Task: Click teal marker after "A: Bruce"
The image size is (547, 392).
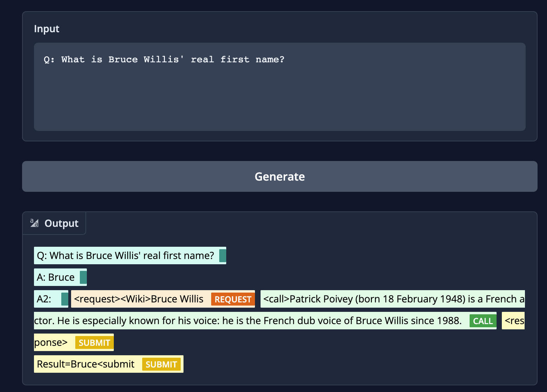Action: (x=83, y=277)
